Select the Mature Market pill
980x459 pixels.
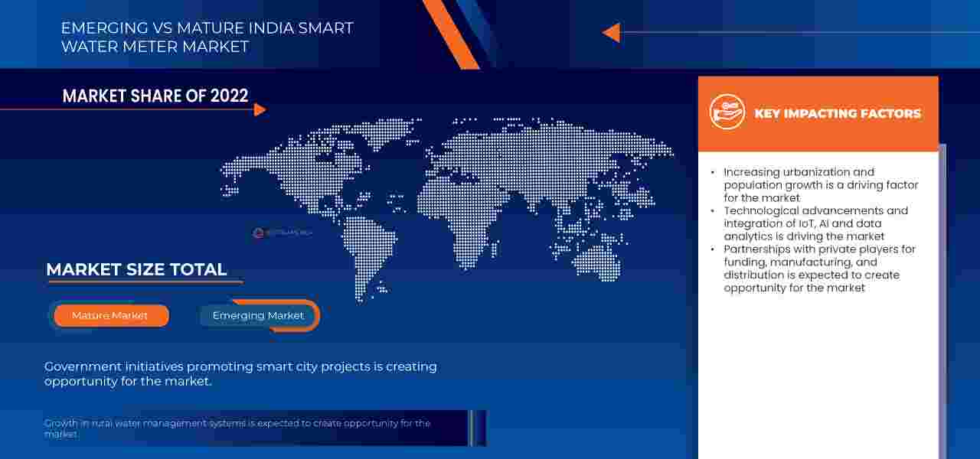[x=110, y=315]
